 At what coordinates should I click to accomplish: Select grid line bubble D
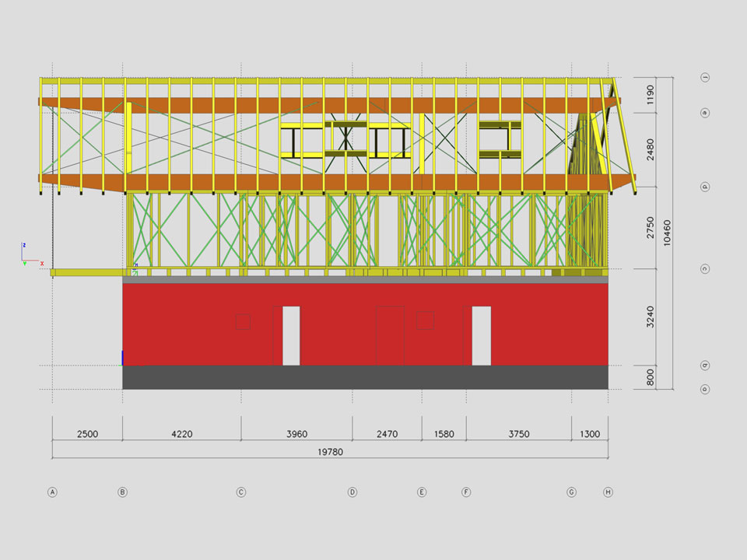tap(352, 492)
